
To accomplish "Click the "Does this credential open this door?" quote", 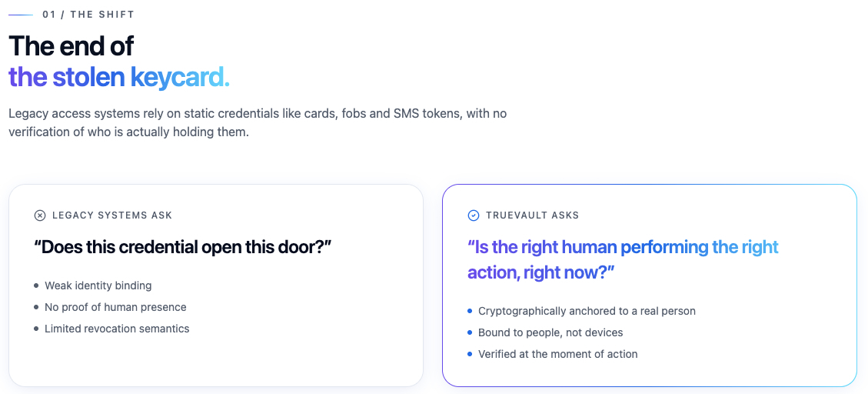I will pyautogui.click(x=183, y=247).
